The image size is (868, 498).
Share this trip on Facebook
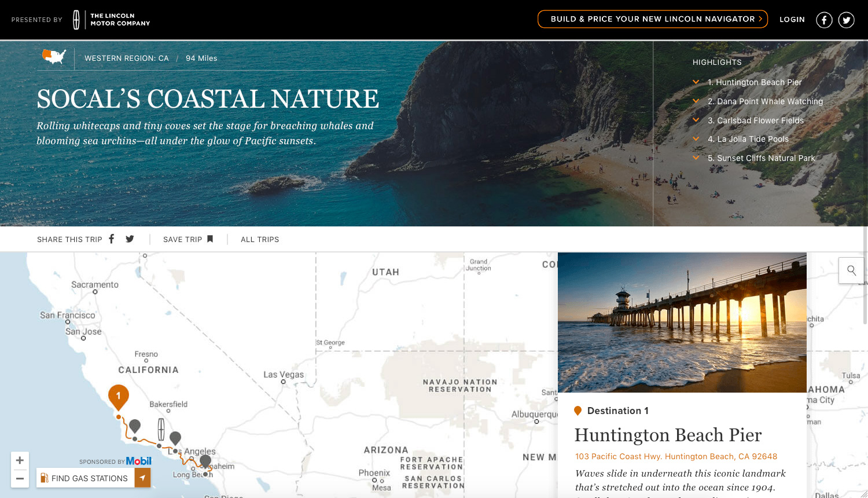tap(112, 239)
